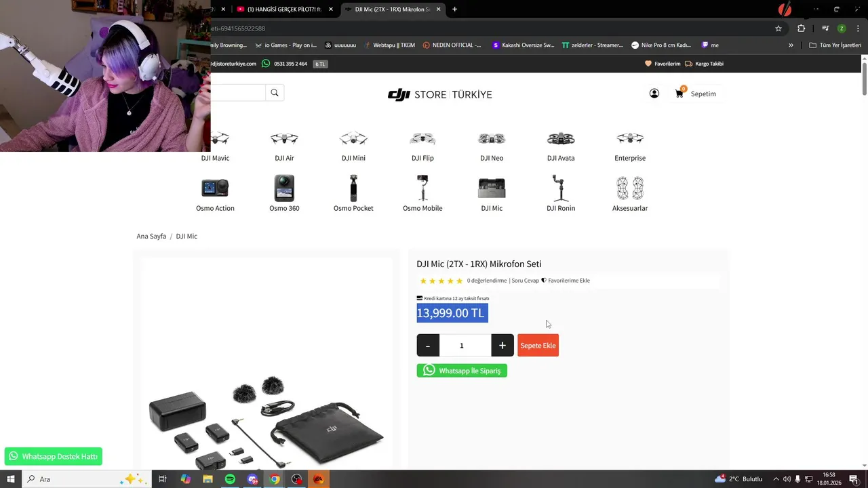Click the Whatsapp İle Sipariş button

point(462,371)
